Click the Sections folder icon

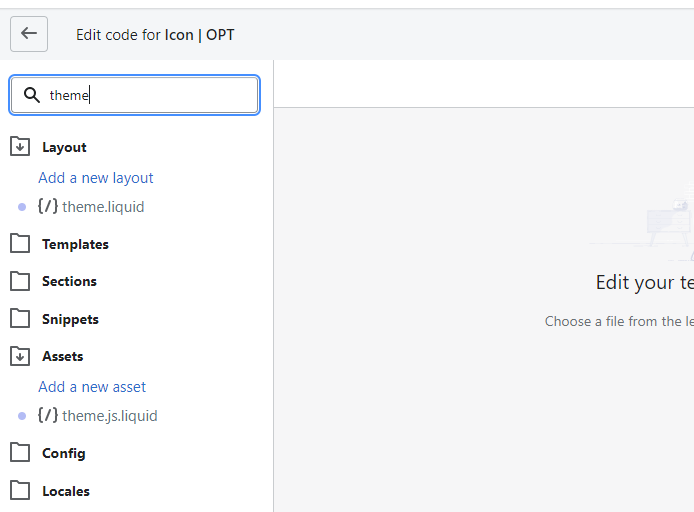[x=20, y=281]
